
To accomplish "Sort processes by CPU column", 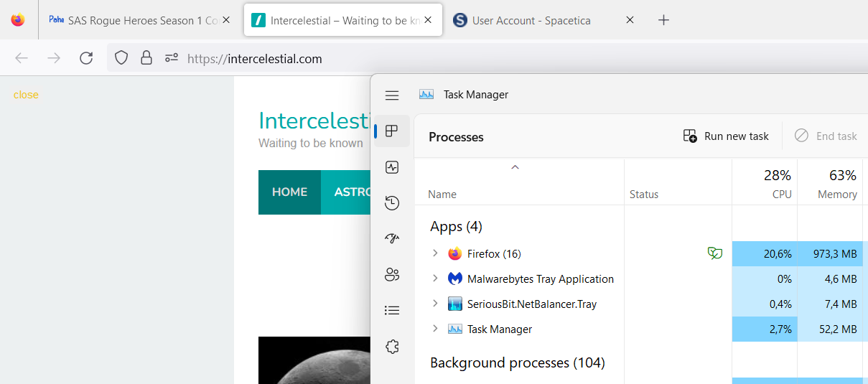I will tap(764, 182).
